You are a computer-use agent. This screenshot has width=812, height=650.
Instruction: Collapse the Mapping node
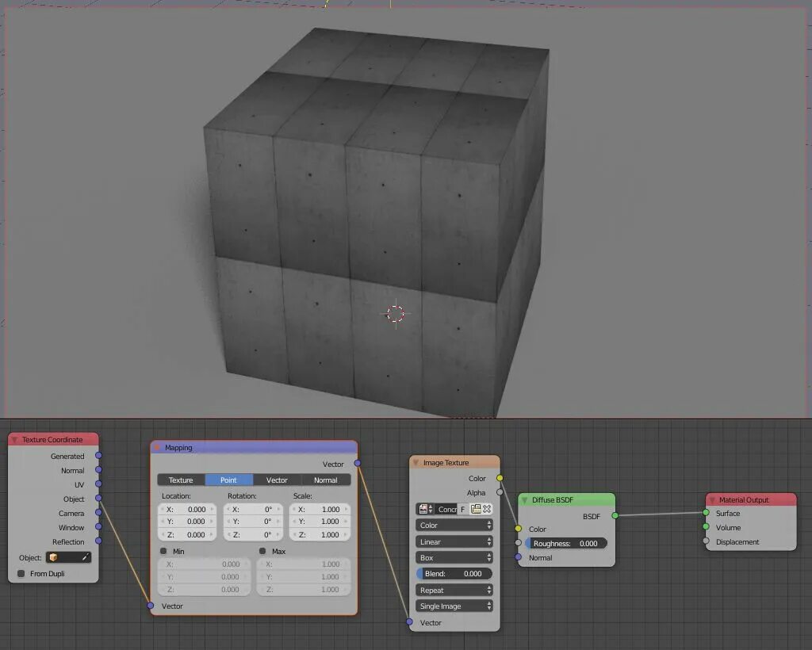pos(158,448)
